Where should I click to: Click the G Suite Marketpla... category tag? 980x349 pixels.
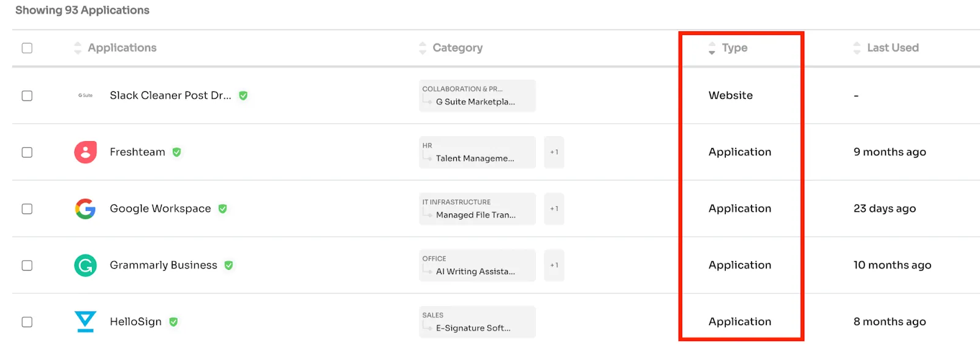click(x=477, y=96)
